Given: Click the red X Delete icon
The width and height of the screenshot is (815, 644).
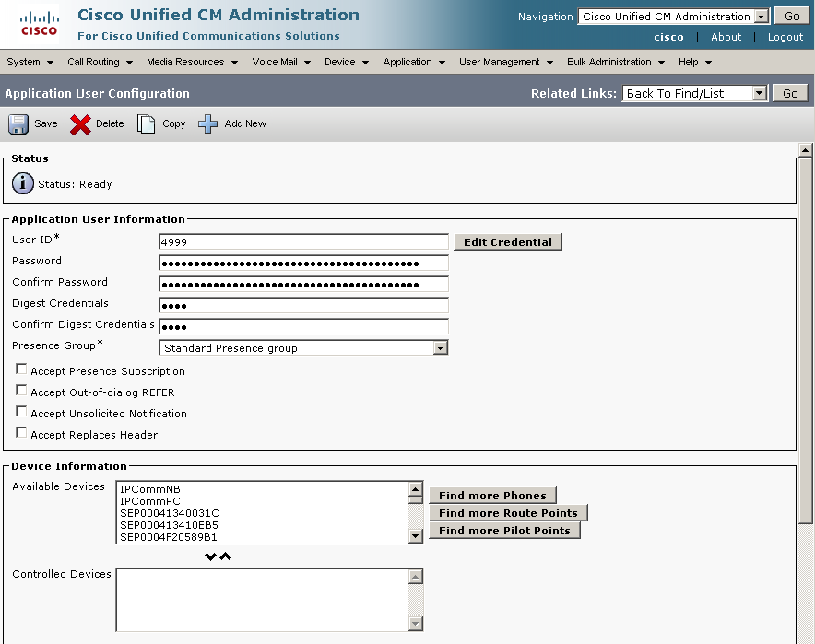Looking at the screenshot, I should pyautogui.click(x=81, y=124).
